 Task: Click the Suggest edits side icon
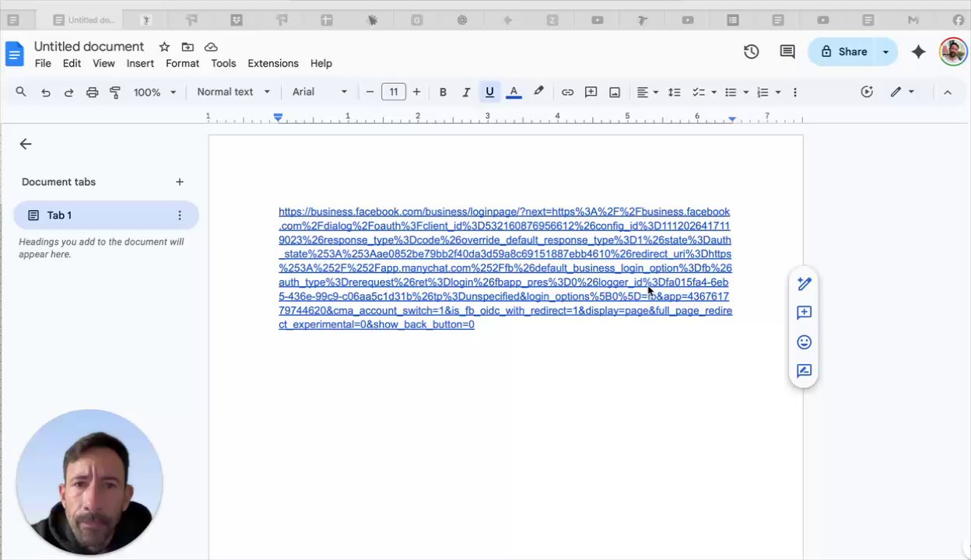coord(804,284)
